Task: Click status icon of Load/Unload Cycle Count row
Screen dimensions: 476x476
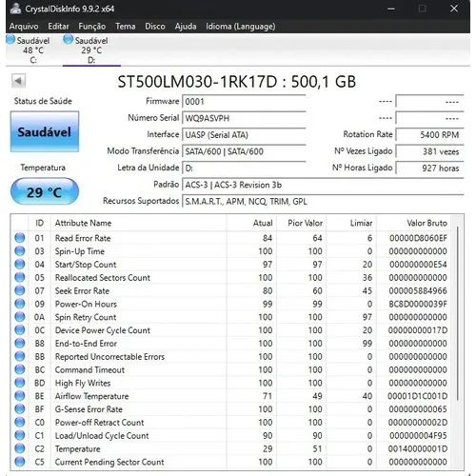Action: pos(20,435)
